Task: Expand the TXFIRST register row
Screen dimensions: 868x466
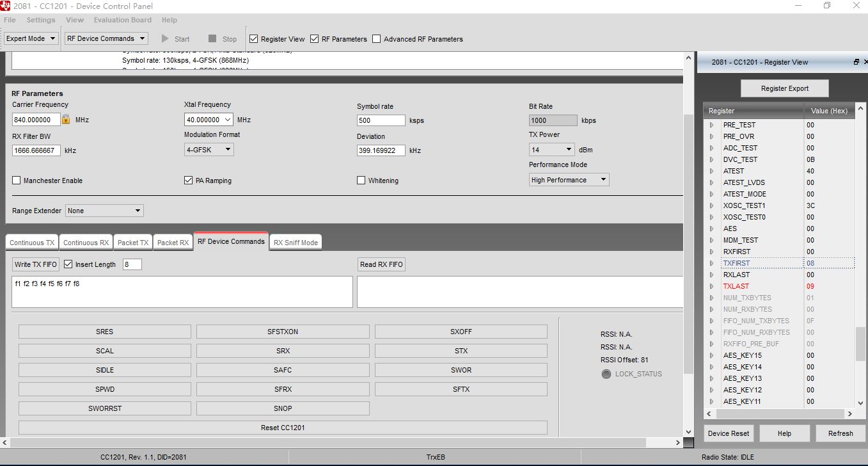Action: coord(711,263)
